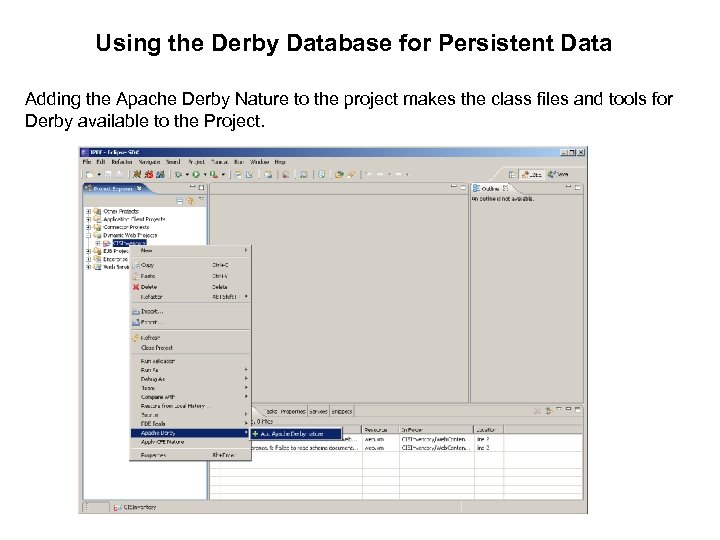Open the Refactor menu
The image size is (720, 540).
[122, 162]
